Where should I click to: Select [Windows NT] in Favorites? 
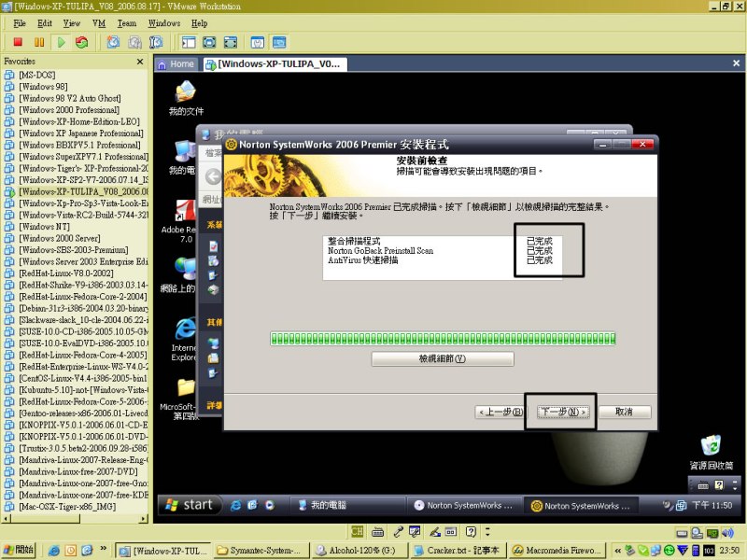[x=44, y=227]
